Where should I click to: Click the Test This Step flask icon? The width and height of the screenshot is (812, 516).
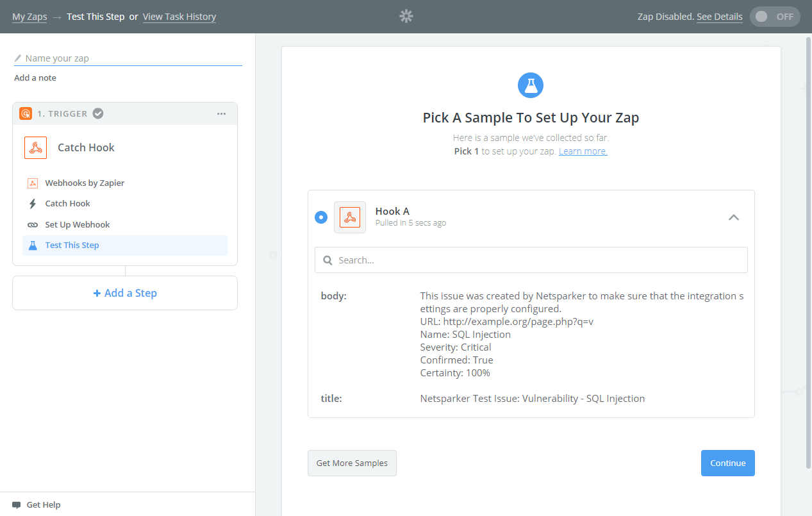tap(33, 245)
